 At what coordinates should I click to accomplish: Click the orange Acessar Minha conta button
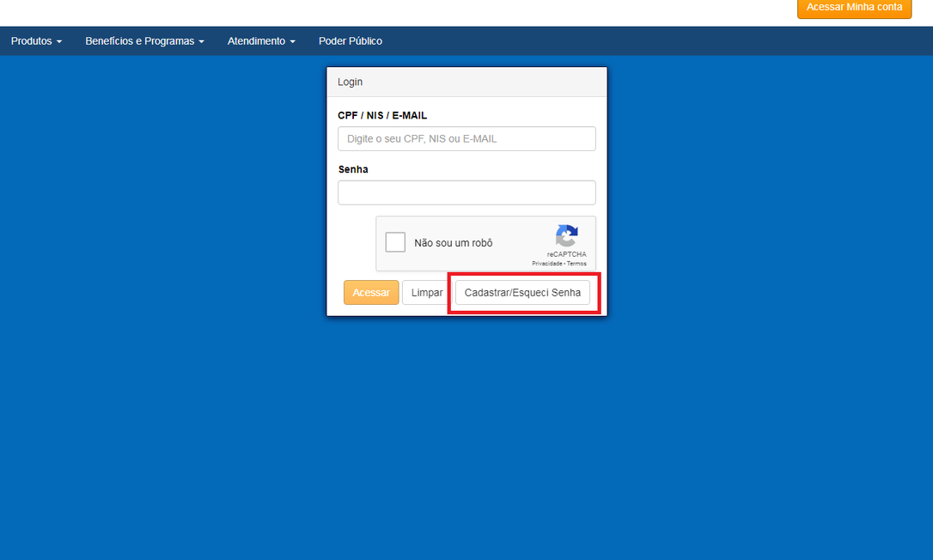click(854, 8)
